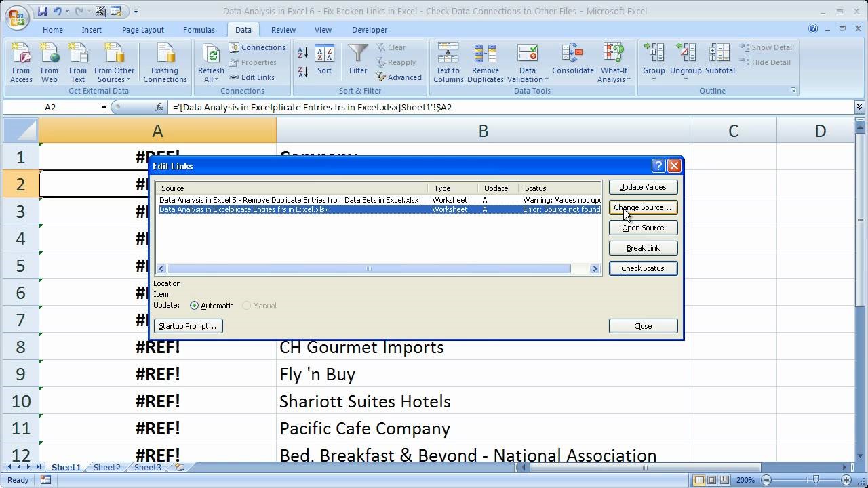Screen dimensions: 868x488
Task: Click the Sort A to Z icon
Action: (303, 53)
